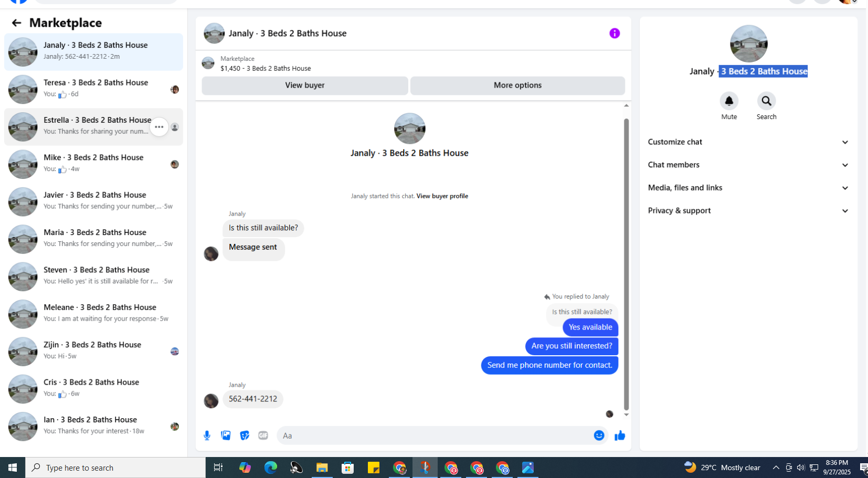Viewport: 868px width, 478px height.
Task: Click Windows taskbar search box
Action: 115,468
